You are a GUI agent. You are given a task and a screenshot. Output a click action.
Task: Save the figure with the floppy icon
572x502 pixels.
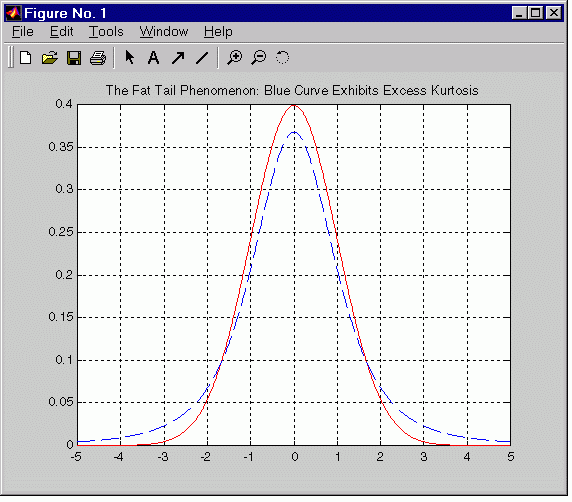[x=74, y=58]
